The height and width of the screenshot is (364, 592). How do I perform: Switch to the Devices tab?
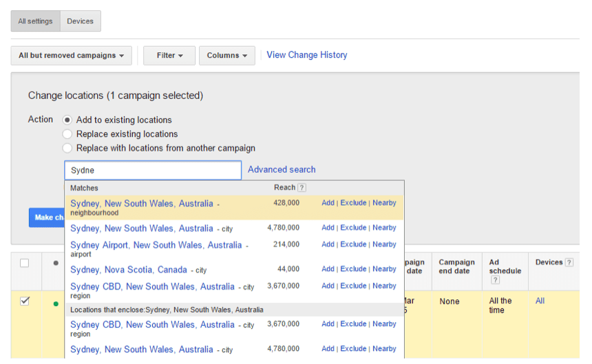coord(80,21)
